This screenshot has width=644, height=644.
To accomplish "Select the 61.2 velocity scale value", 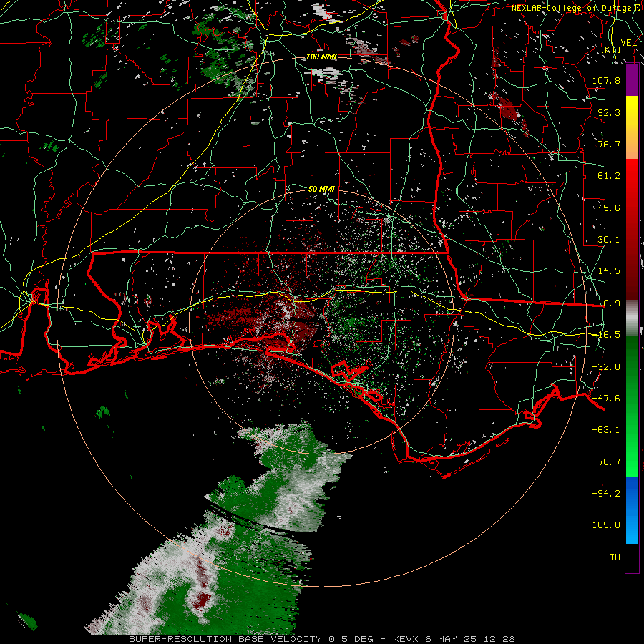I will tap(609, 176).
